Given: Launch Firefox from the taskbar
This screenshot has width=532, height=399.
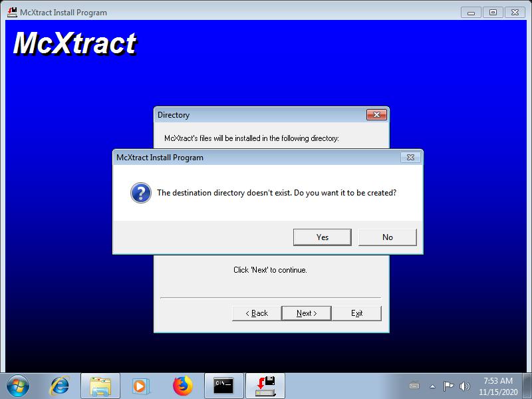Looking at the screenshot, I should click(x=182, y=386).
